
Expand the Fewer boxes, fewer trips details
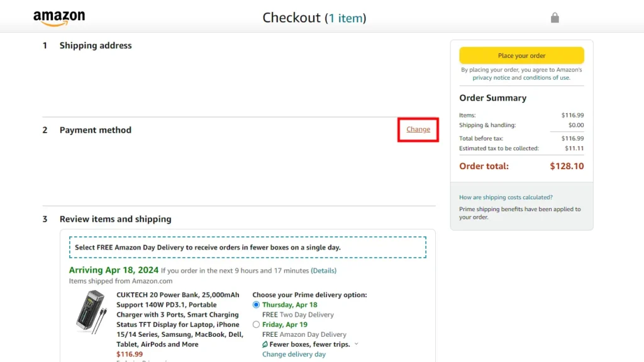(356, 344)
